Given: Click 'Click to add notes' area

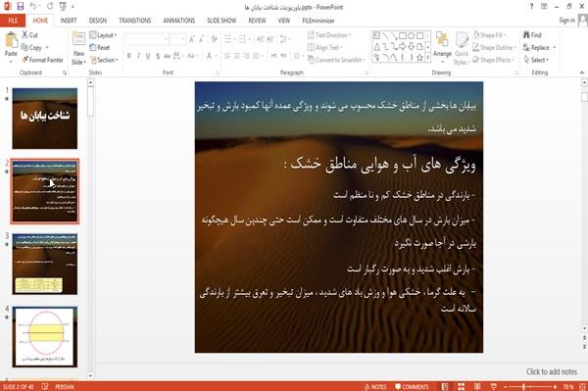Looking at the screenshot, I should (x=552, y=371).
